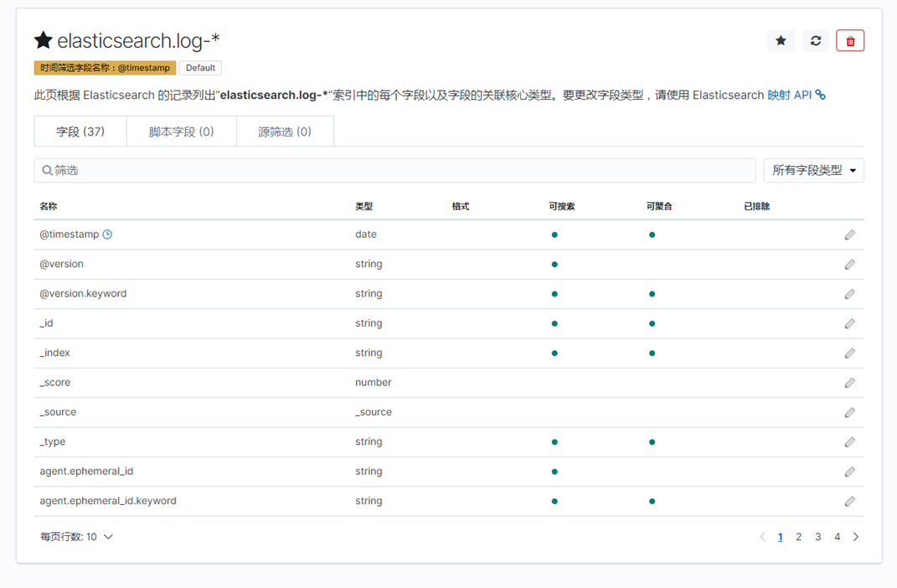Click the Default badge under the title
The height and width of the screenshot is (588, 897).
[200, 68]
